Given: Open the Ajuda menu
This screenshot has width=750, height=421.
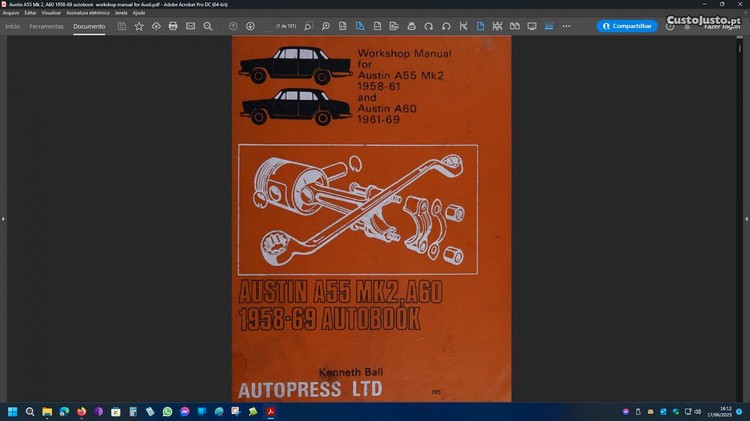Looking at the screenshot, I should coord(138,13).
